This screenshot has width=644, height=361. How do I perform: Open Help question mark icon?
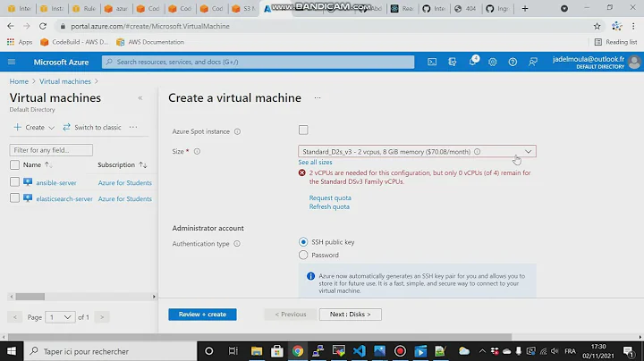click(x=513, y=62)
